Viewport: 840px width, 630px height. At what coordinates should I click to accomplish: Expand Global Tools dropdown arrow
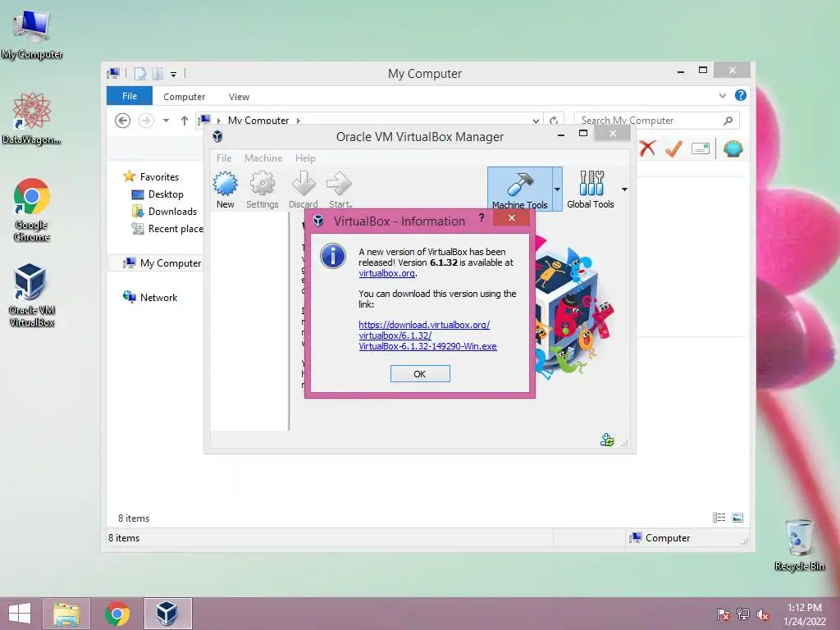(x=624, y=189)
